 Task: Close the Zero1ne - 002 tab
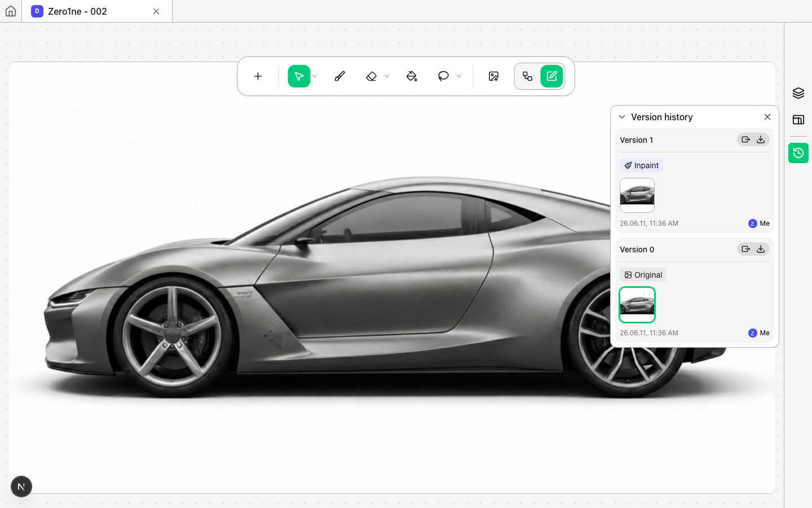pos(156,11)
